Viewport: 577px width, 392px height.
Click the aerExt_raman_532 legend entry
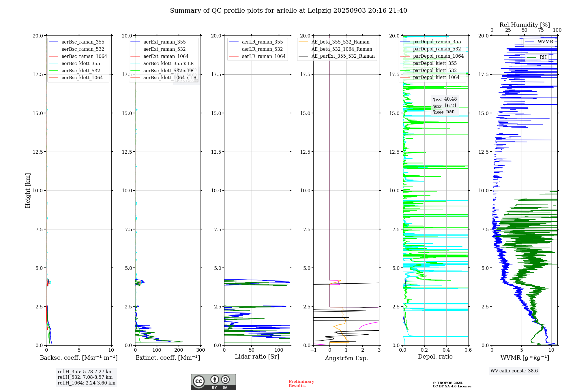click(x=164, y=49)
